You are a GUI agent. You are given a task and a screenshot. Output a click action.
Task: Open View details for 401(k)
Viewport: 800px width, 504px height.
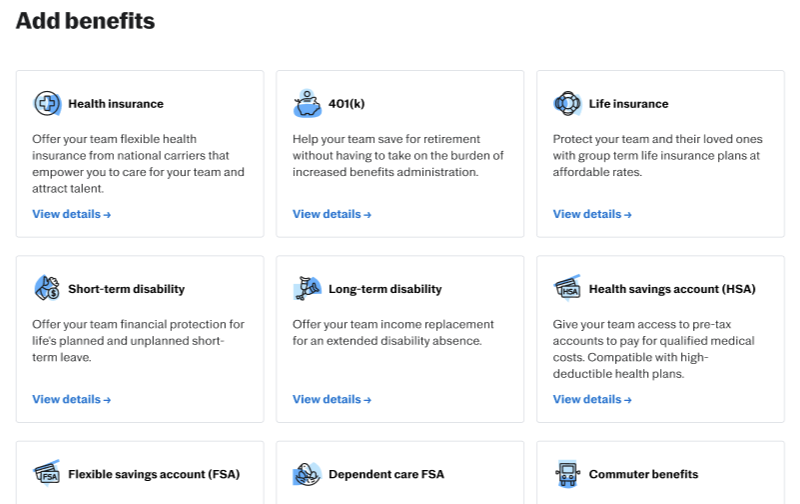click(331, 214)
